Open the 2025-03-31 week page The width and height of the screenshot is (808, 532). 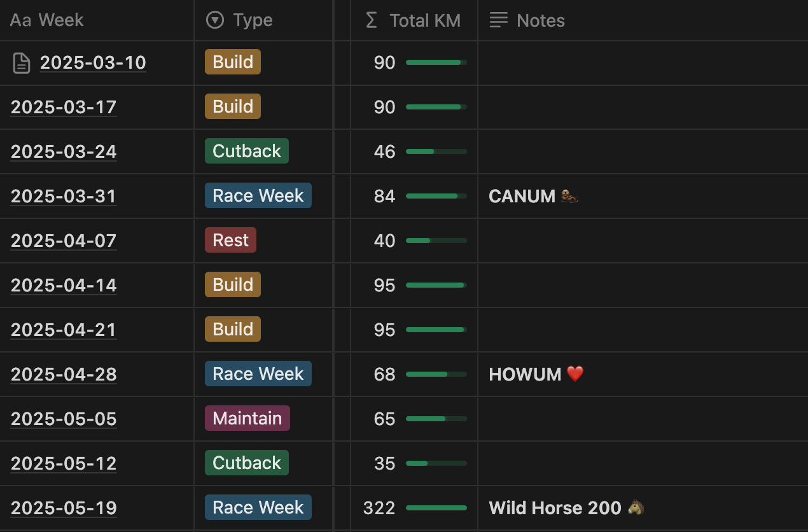pos(64,196)
